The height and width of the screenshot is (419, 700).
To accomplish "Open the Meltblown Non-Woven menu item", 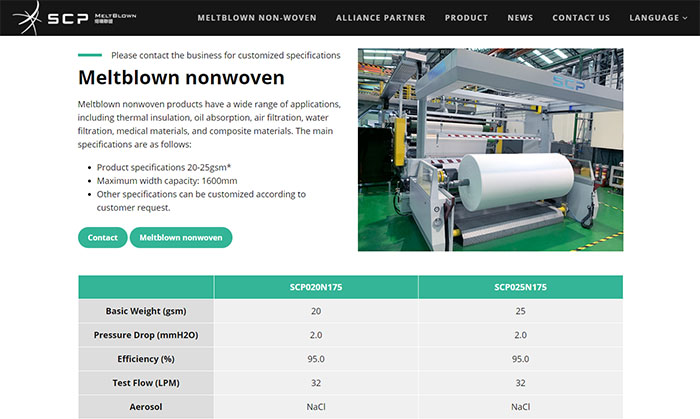I will 258,18.
